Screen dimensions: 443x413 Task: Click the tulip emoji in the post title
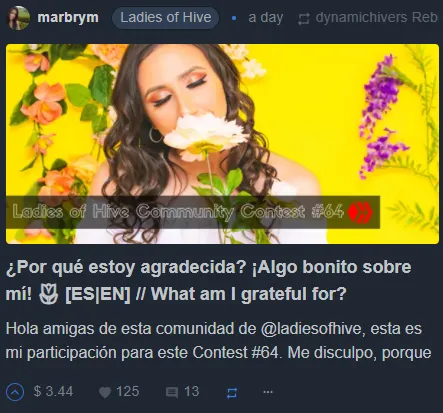coord(49,294)
